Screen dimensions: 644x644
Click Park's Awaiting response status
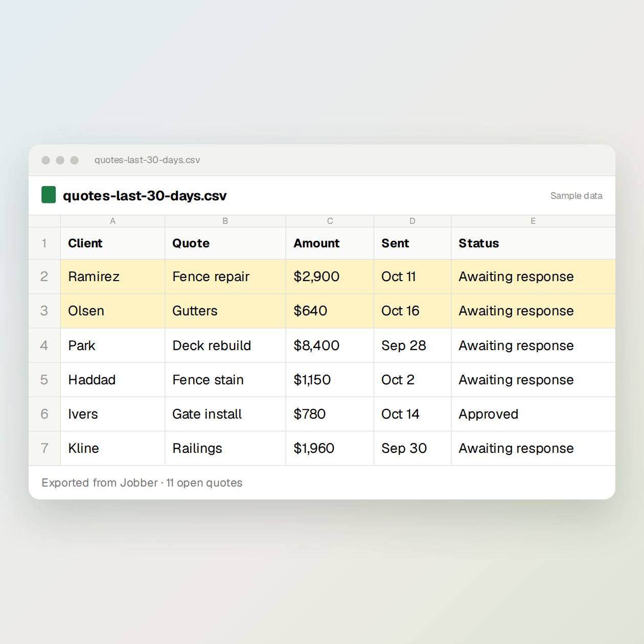533,346
